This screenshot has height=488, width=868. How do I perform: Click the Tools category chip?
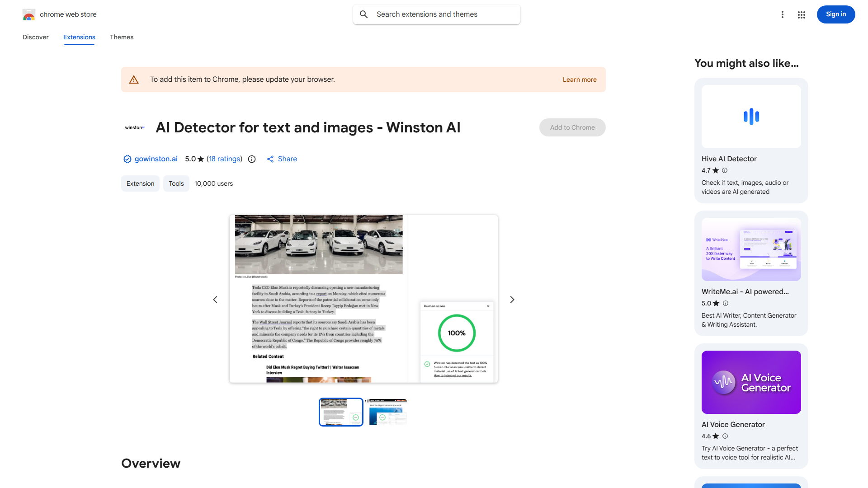click(x=176, y=183)
